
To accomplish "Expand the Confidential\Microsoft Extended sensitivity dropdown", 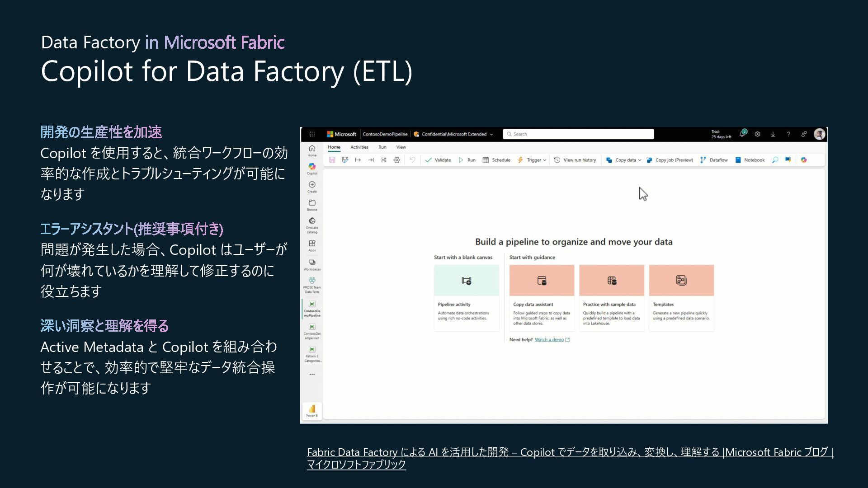I will click(491, 134).
